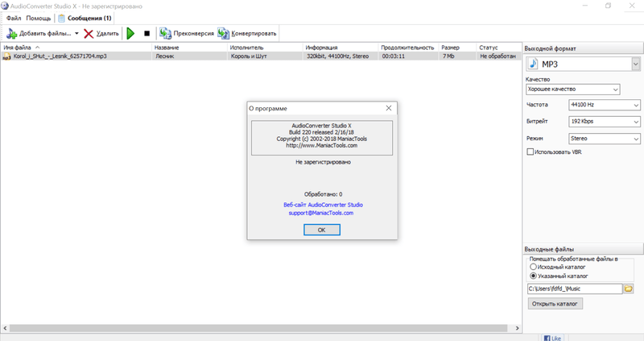This screenshot has width=644, height=341.
Task: Click the 00:03:11 duration cell
Action: tap(394, 56)
